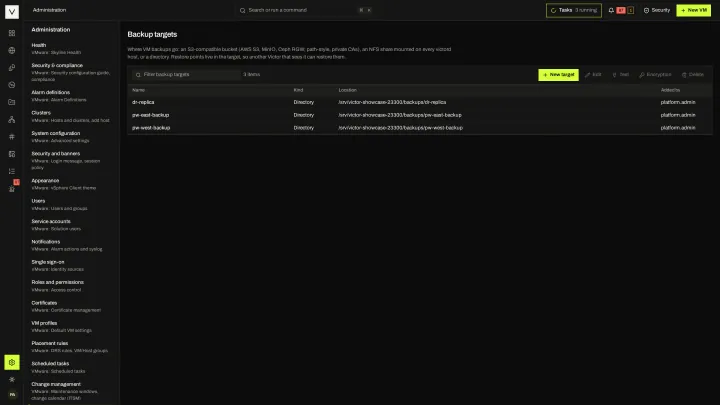This screenshot has width=720, height=405.
Task: Open Roles and permissions in the Administration menu
Action: pos(71,286)
